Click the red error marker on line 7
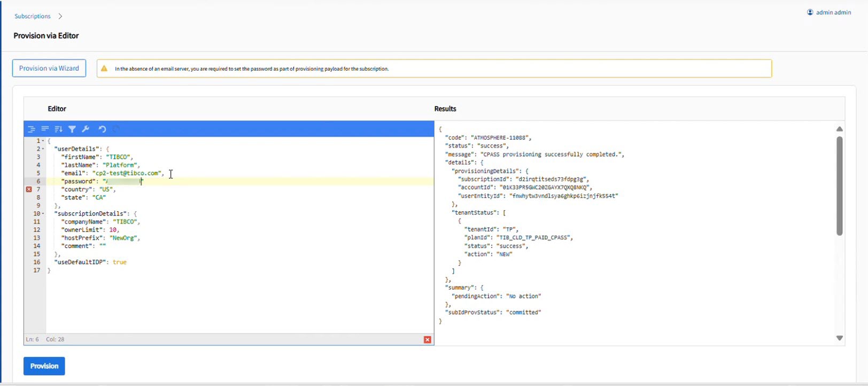The image size is (868, 386). pos(29,189)
